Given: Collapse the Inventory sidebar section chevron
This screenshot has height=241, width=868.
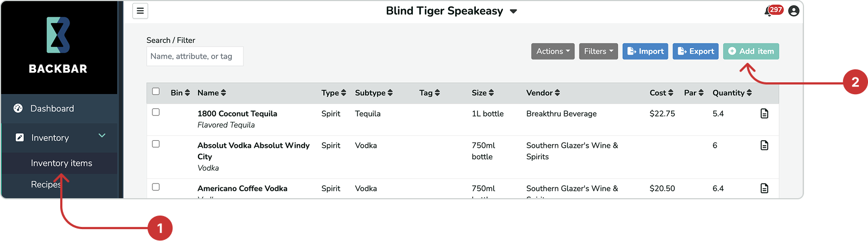Looking at the screenshot, I should [x=102, y=135].
